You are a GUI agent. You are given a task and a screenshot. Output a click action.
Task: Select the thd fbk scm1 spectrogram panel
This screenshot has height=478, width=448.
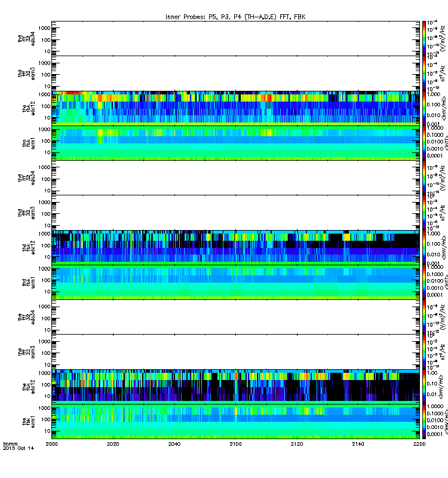point(235,282)
